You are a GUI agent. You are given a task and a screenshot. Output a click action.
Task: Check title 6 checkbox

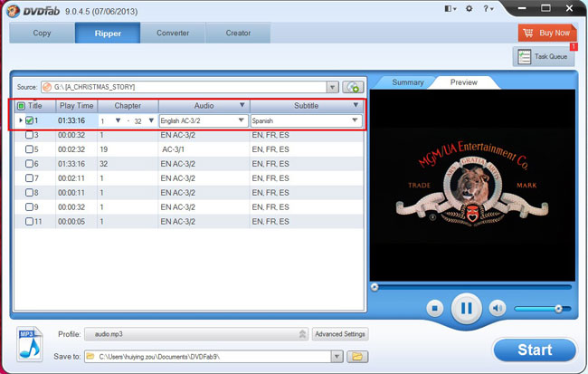click(29, 164)
